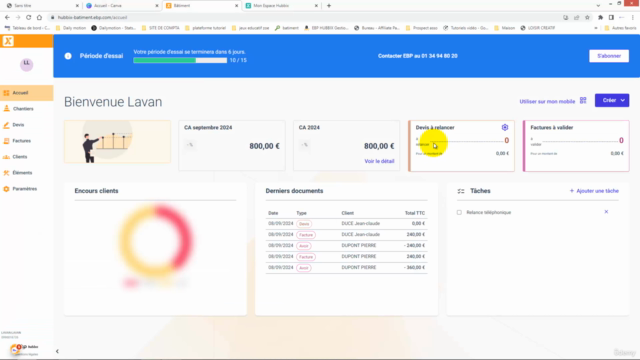640x360 pixels.
Task: Open the Dailymotion - Stats bookmark
Action: pyautogui.click(x=113, y=28)
